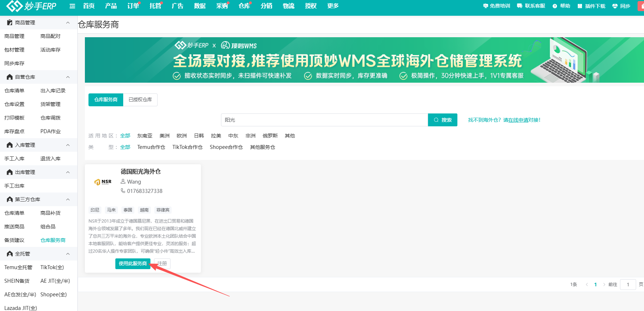Open 出入库记录 in sidebar
Screen dimensions: 644x311
(53, 91)
